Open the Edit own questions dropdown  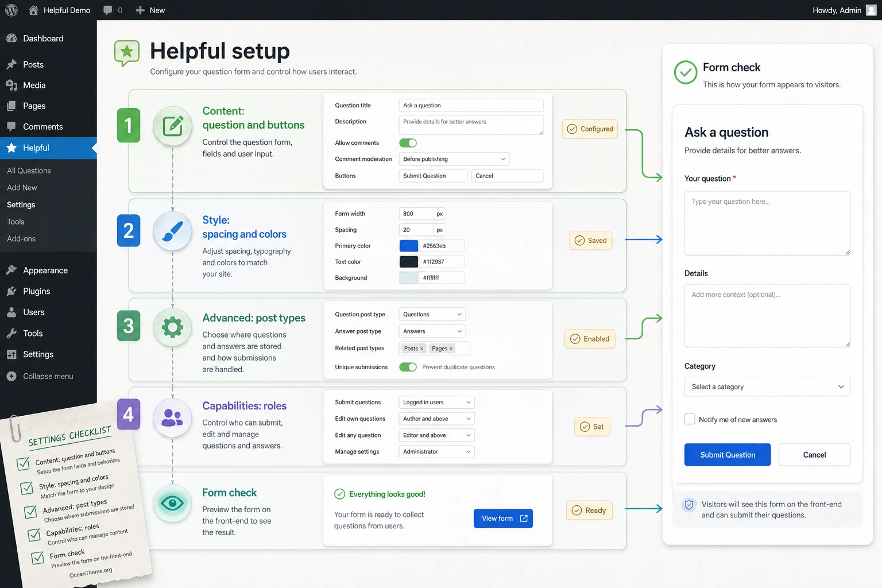pyautogui.click(x=437, y=419)
